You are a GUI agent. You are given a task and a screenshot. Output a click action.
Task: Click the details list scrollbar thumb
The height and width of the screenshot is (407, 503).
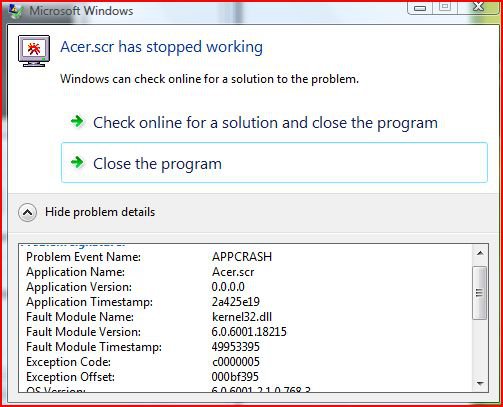(480, 293)
